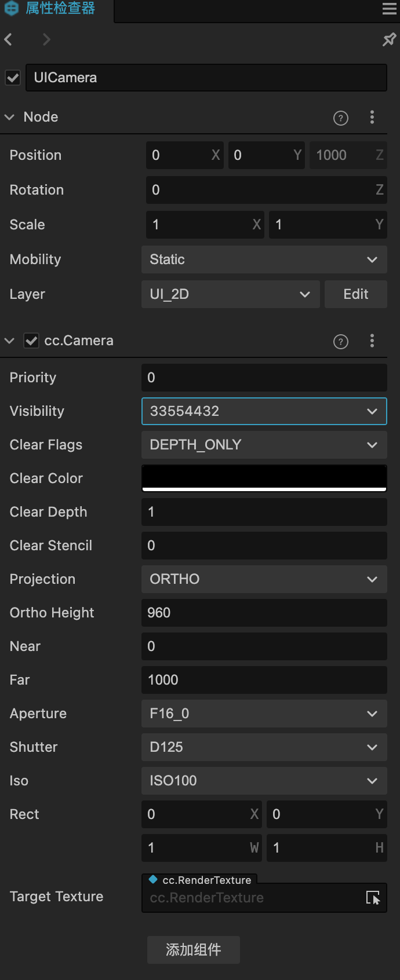
Task: Click the 添加组件 button
Action: (x=193, y=950)
